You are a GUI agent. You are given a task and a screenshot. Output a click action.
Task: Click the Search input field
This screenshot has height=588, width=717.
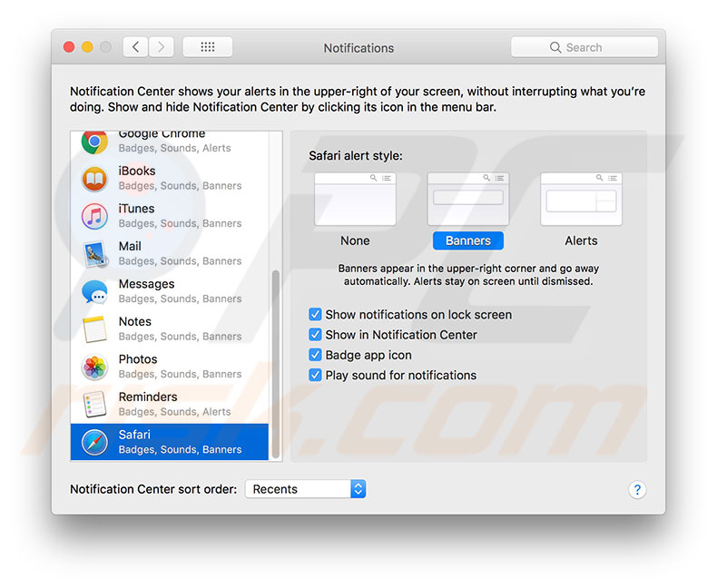[584, 47]
